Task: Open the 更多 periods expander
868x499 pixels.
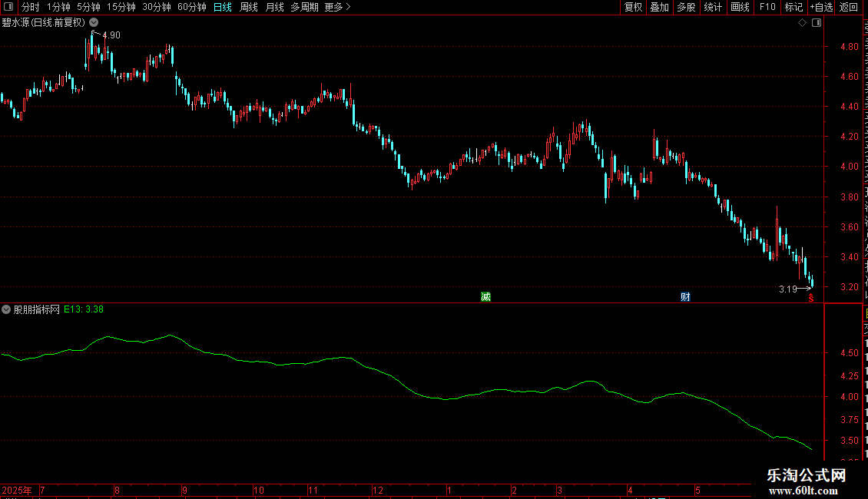Action: (337, 7)
